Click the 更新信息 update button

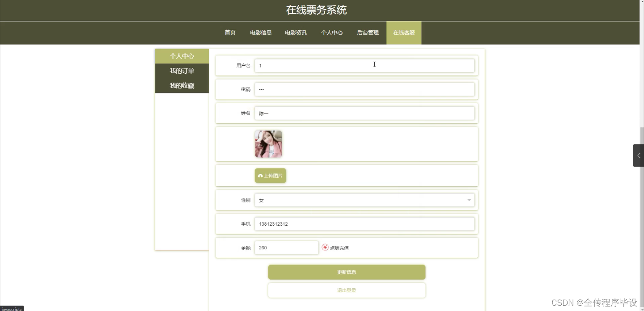pyautogui.click(x=346, y=272)
